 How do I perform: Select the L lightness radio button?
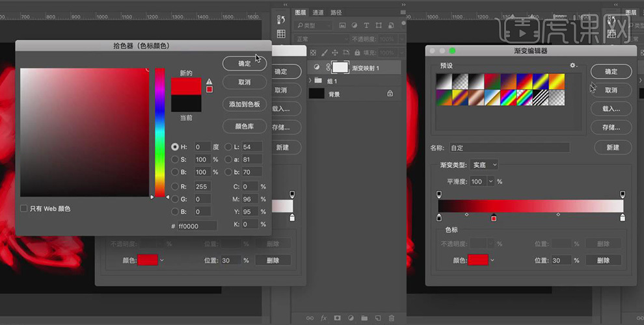[x=228, y=146]
